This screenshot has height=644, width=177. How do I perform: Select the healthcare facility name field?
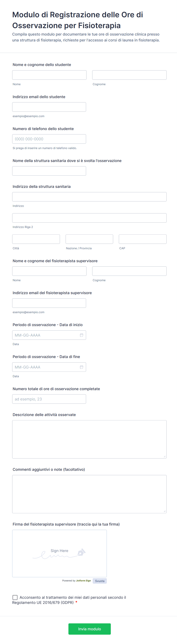49,171
